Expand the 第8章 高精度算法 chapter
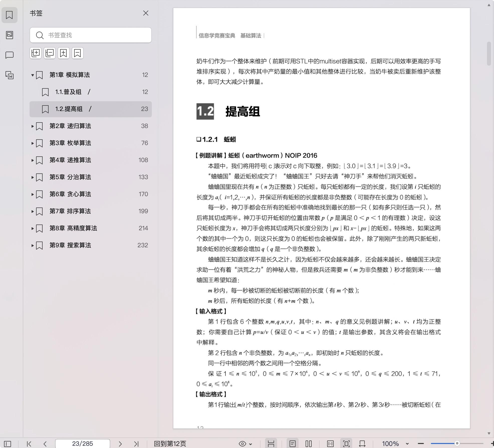The image size is (494, 448). [x=32, y=228]
